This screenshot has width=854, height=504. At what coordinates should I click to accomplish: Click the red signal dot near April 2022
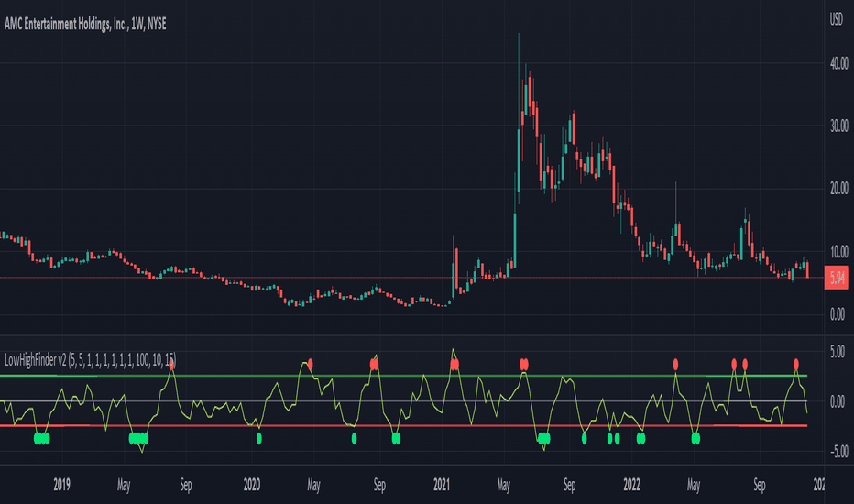[x=675, y=364]
